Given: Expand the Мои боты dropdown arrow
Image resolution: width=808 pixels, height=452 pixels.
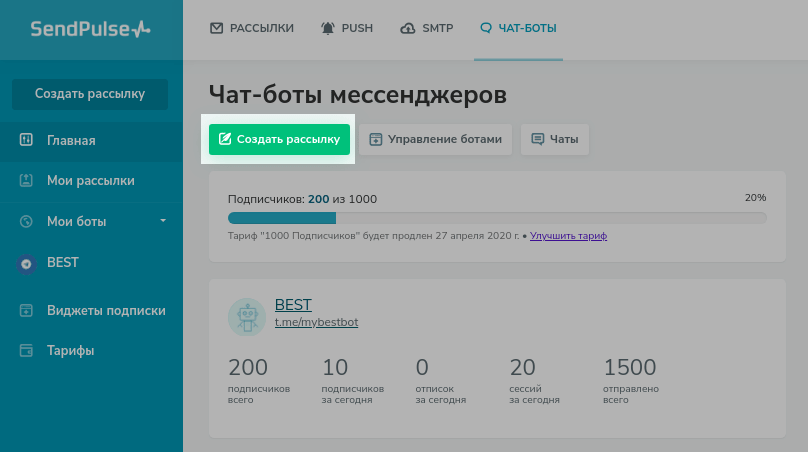Looking at the screenshot, I should 163,221.
